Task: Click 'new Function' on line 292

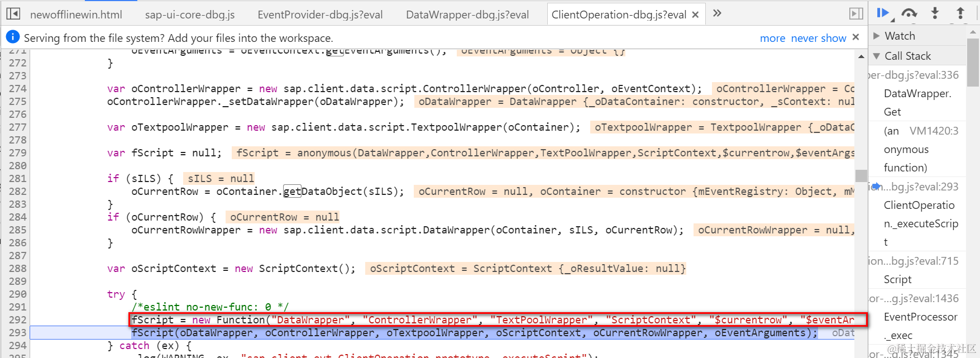Action: click(x=228, y=319)
